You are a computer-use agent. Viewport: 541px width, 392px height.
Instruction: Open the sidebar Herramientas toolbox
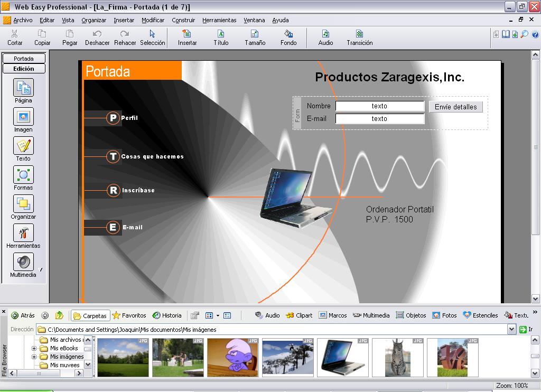(23, 233)
